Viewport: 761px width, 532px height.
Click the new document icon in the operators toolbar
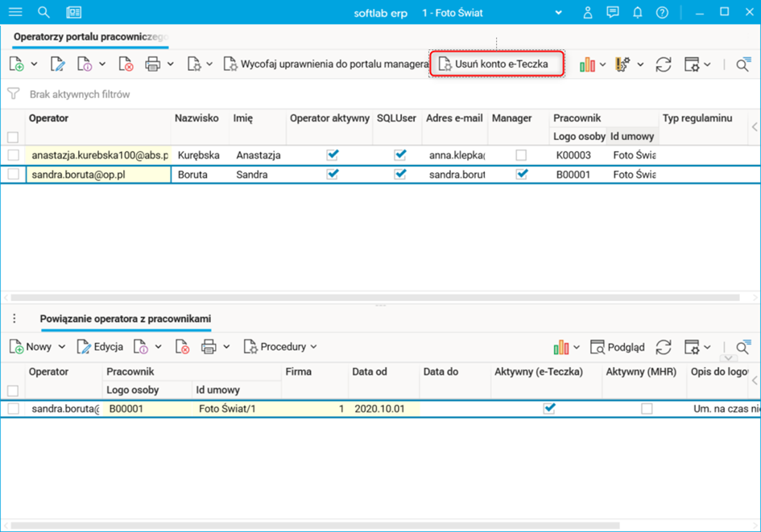click(x=16, y=64)
